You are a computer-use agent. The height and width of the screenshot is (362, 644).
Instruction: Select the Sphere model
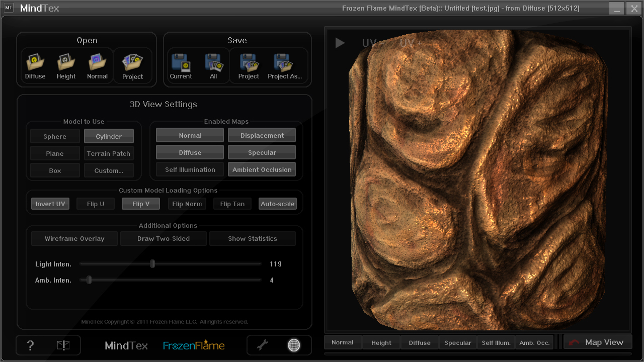coord(55,137)
